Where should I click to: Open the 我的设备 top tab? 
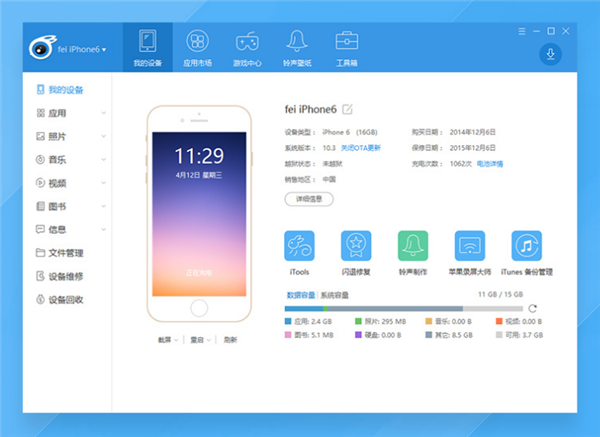[x=148, y=47]
